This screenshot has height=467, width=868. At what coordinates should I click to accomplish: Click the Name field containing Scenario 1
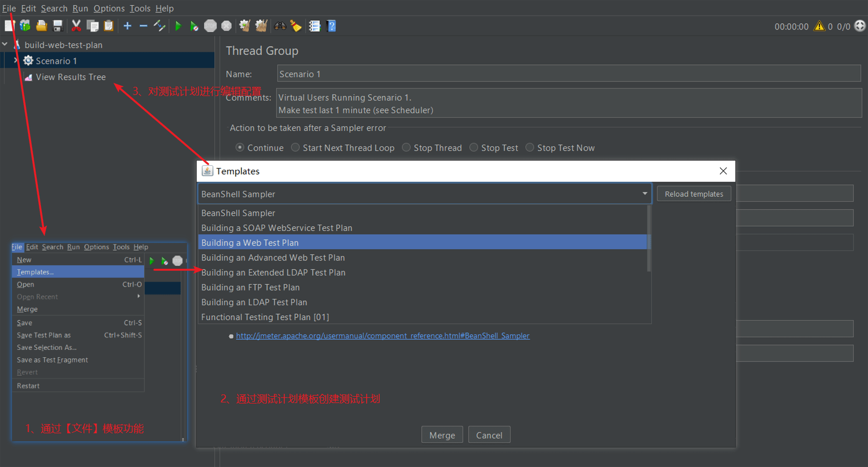tap(569, 74)
